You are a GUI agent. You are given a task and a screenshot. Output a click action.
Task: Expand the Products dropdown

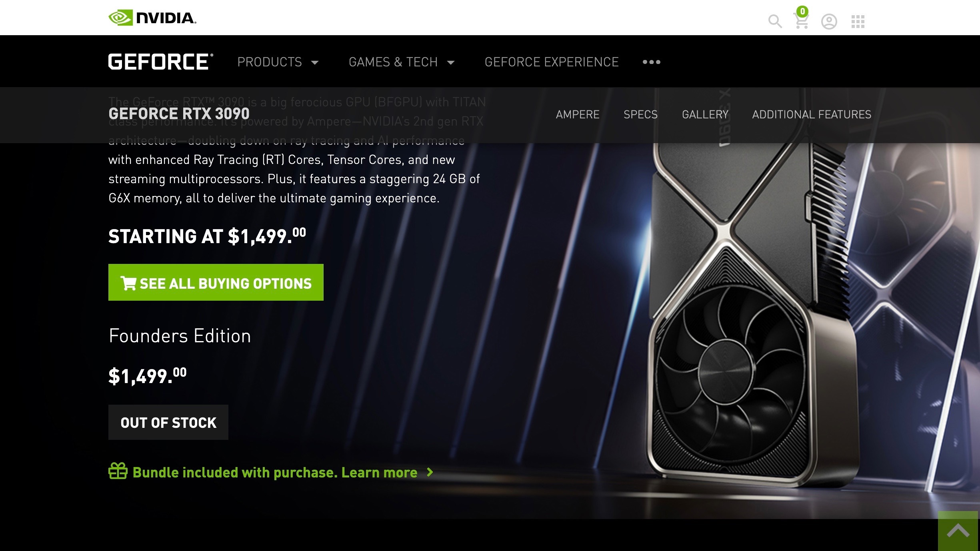(x=278, y=62)
